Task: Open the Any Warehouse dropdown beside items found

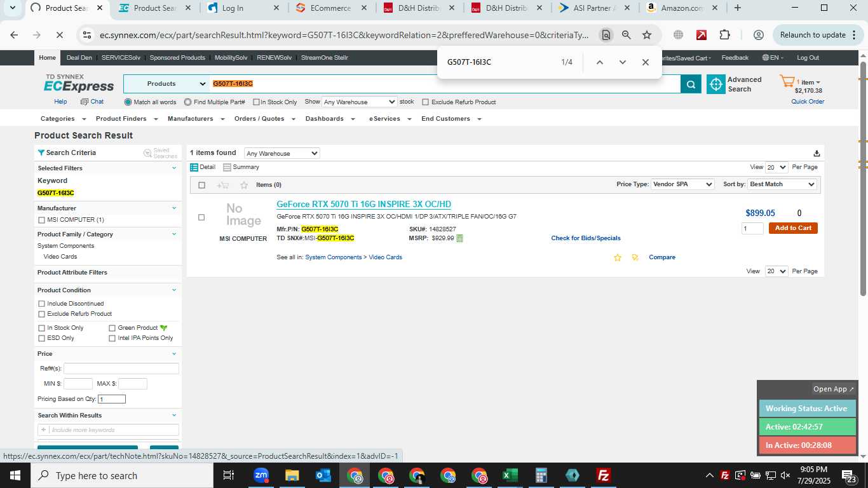Action: (x=282, y=153)
